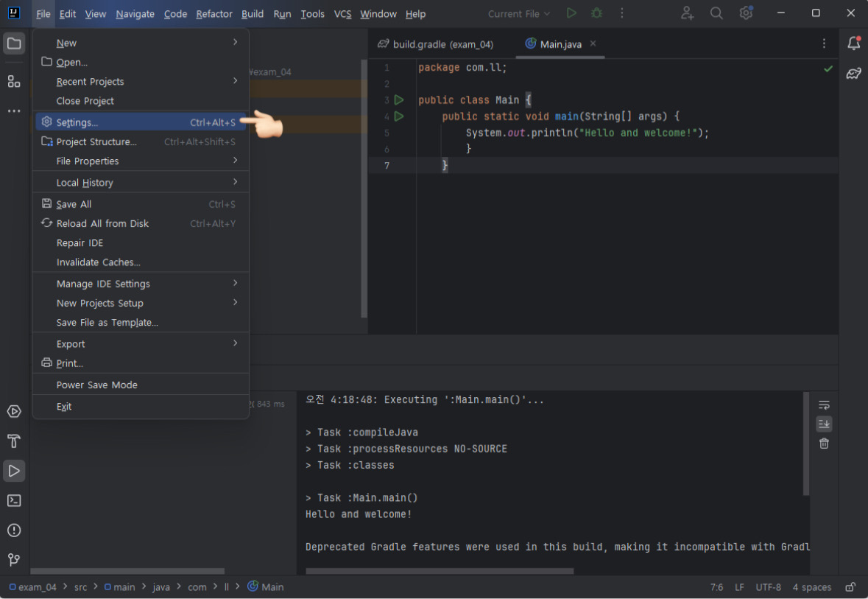The width and height of the screenshot is (868, 599).
Task: Expand the Recent Projects submenu
Action: (x=90, y=81)
